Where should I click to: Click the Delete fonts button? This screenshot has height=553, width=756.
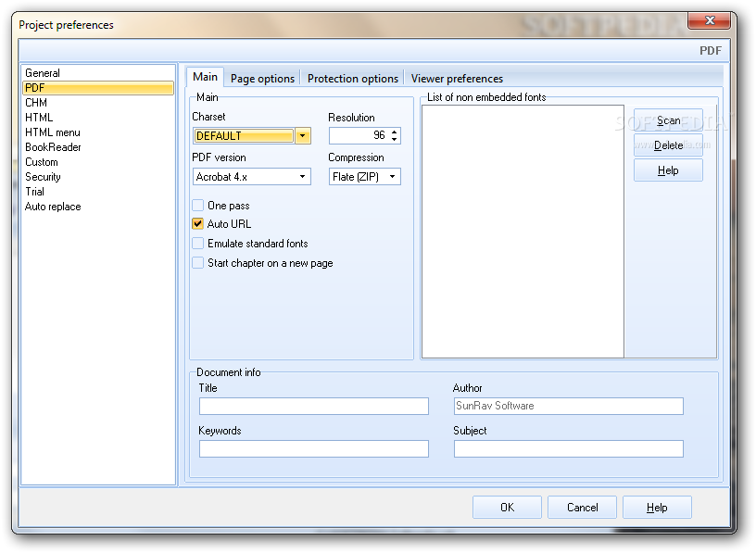668,145
